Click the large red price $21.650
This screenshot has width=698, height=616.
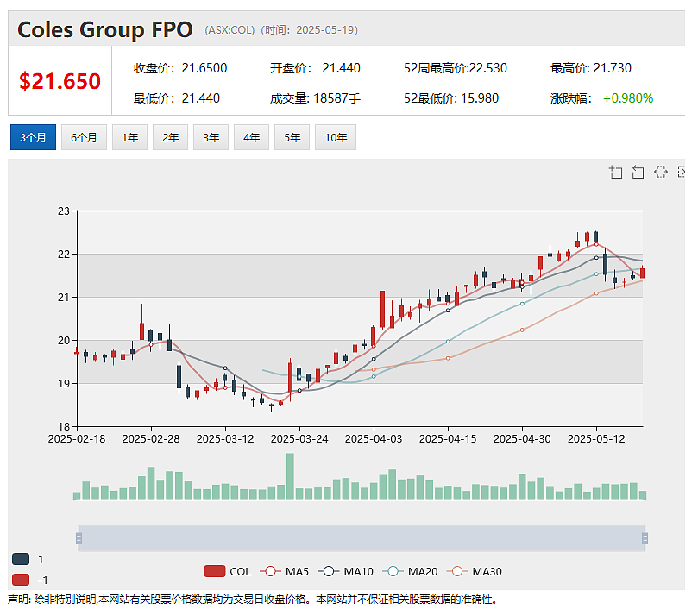click(60, 81)
